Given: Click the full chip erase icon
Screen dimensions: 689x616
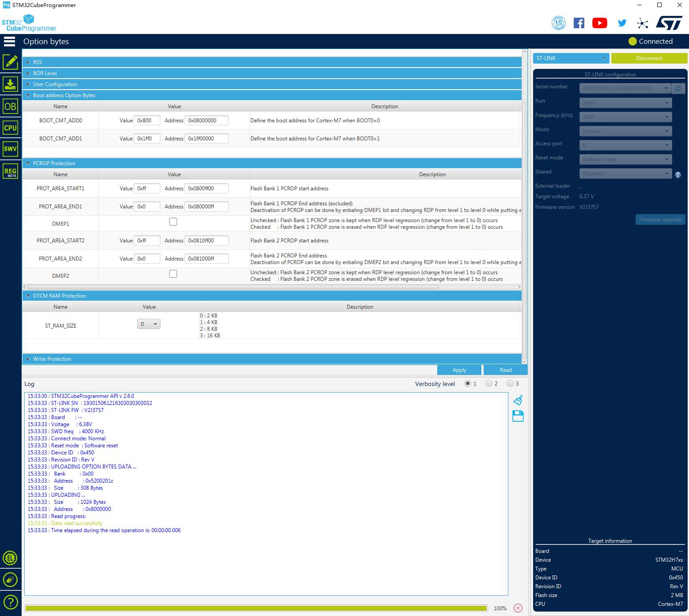Looking at the screenshot, I should coord(10,579).
